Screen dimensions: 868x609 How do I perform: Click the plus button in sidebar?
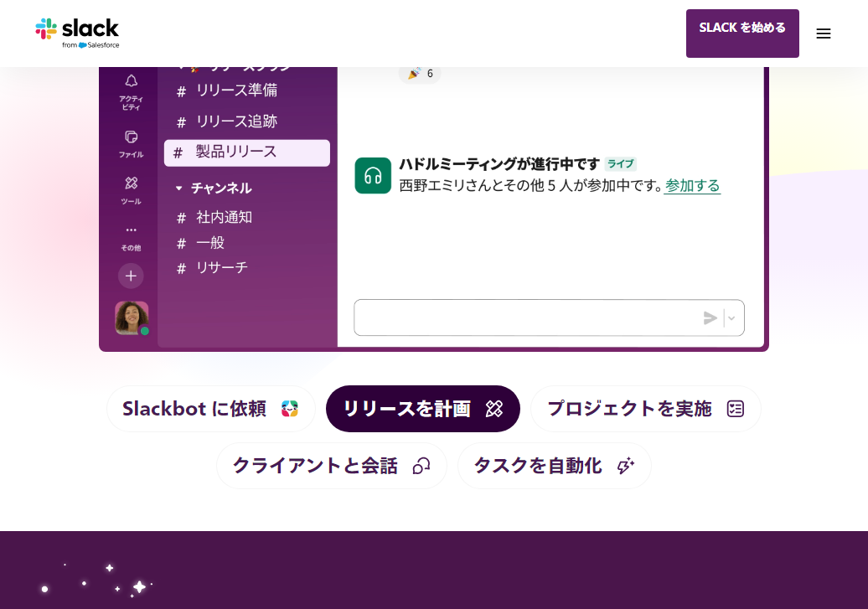(x=131, y=276)
